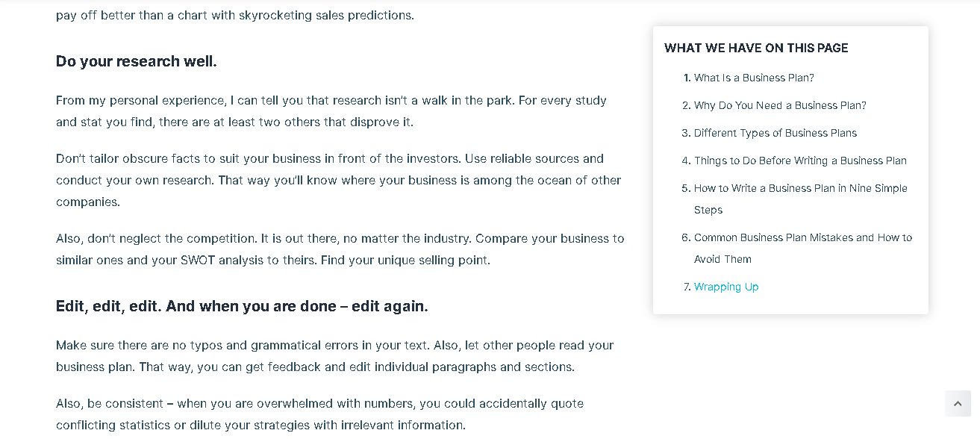Select "Things to Do Before Writing a Business Plan"

(800, 161)
